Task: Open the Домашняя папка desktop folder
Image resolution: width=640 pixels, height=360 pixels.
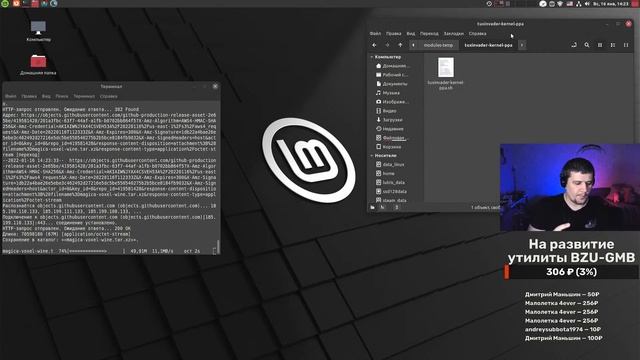Action: click(x=38, y=64)
